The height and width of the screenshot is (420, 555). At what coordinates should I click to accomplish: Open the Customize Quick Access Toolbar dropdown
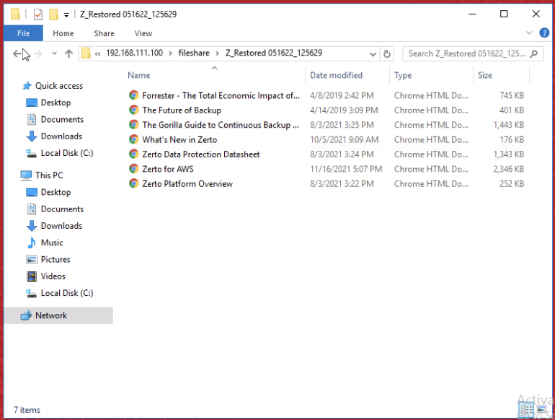66,15
